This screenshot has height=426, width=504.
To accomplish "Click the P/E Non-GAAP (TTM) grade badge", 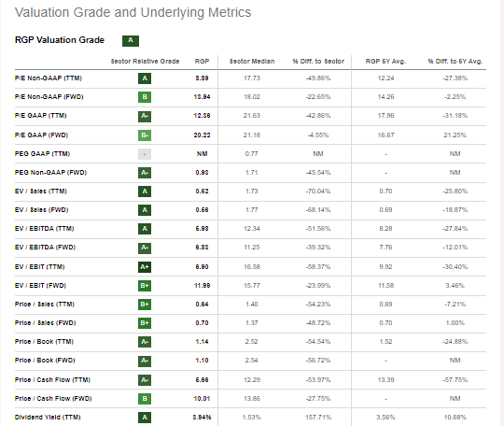I will click(x=145, y=78).
